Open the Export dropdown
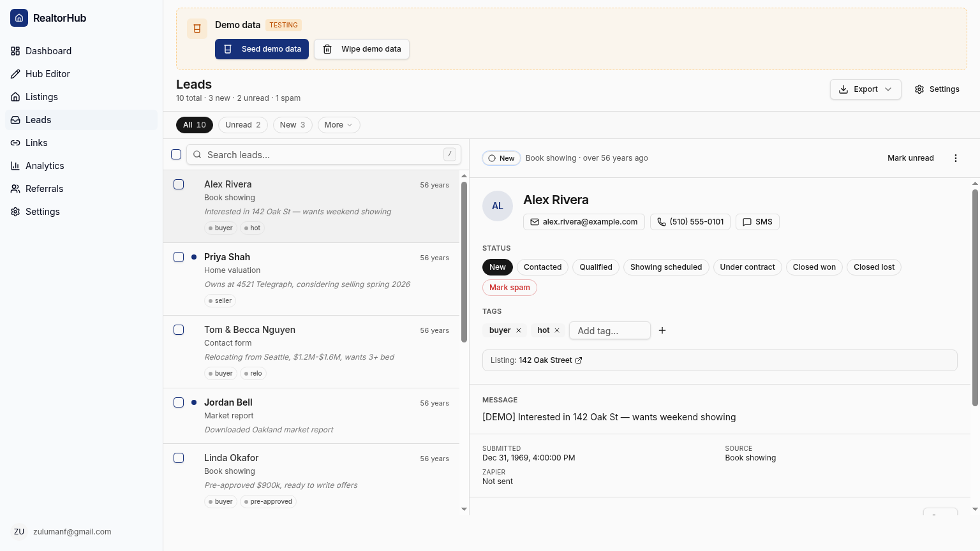The height and width of the screenshot is (551, 980). pos(865,89)
